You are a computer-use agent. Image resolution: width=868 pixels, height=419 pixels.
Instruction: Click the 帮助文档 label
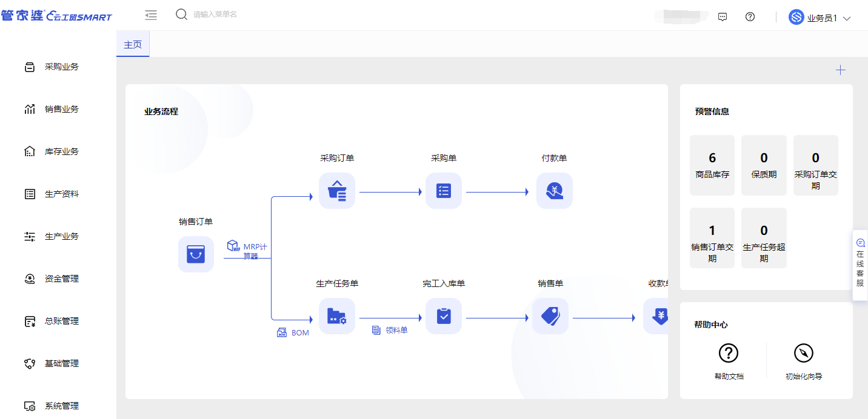(729, 377)
